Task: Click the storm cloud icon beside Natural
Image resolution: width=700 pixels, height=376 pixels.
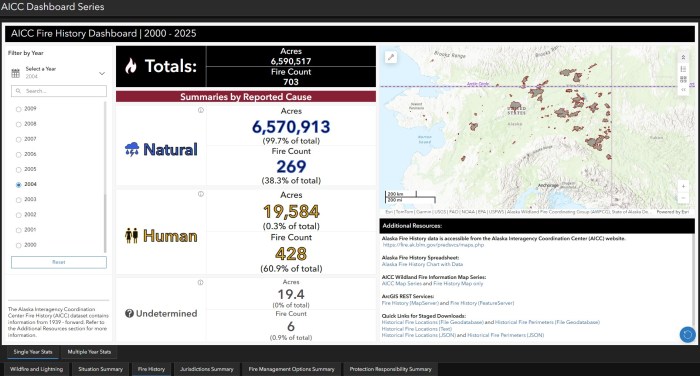Action: 132,149
